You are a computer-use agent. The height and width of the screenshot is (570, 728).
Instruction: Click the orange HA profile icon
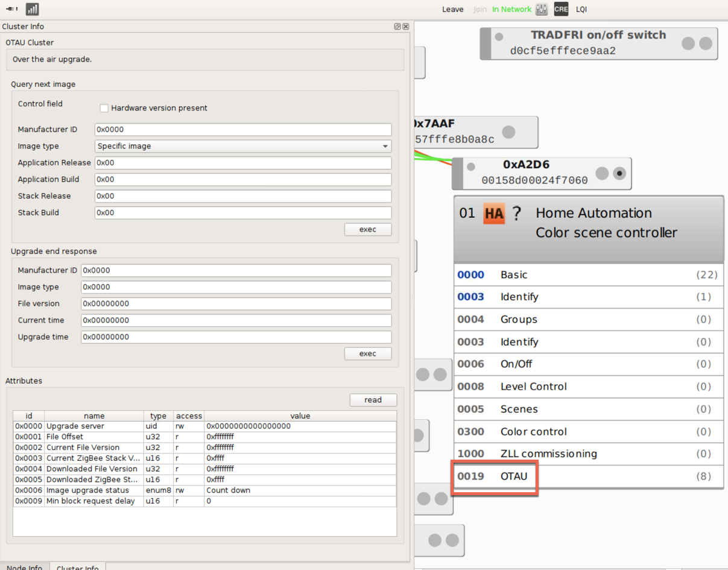[x=494, y=214]
